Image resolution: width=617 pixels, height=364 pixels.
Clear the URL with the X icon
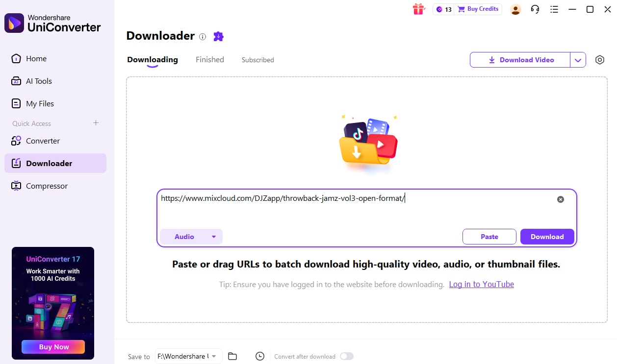(561, 199)
